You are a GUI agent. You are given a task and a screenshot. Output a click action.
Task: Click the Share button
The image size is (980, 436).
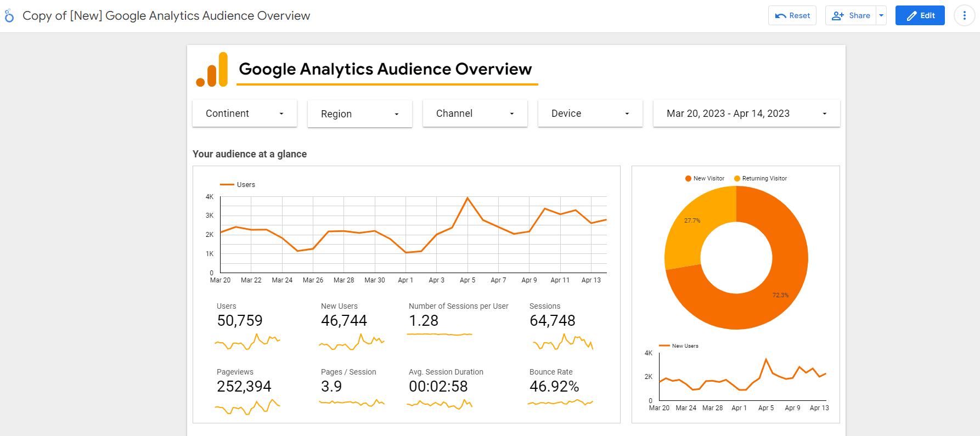[x=851, y=15]
